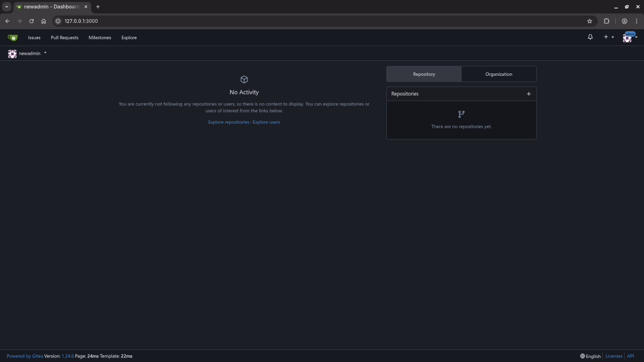Viewport: 644px width, 362px height.
Task: Follow the Explore users link
Action: click(266, 122)
